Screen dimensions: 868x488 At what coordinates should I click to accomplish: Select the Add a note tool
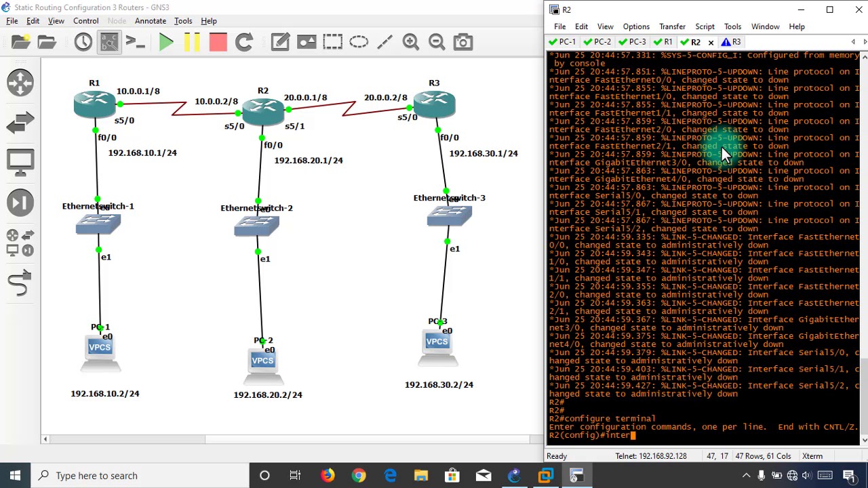[x=280, y=42]
